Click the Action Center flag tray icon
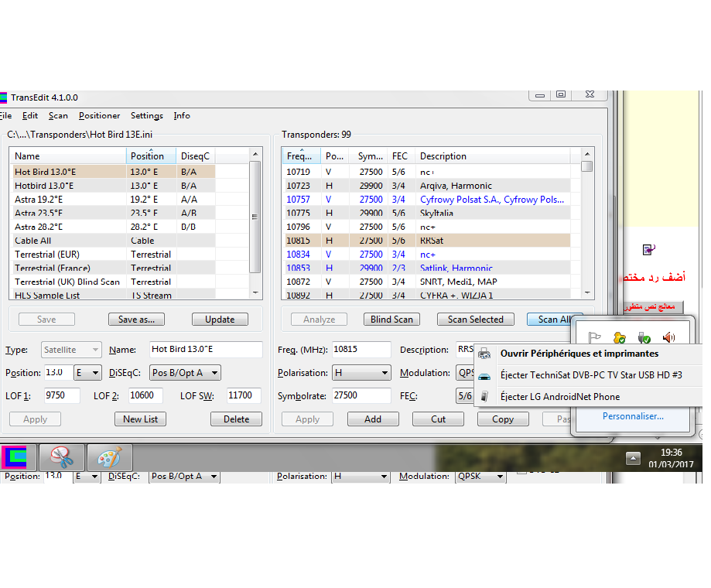The height and width of the screenshot is (588, 711). tap(594, 337)
